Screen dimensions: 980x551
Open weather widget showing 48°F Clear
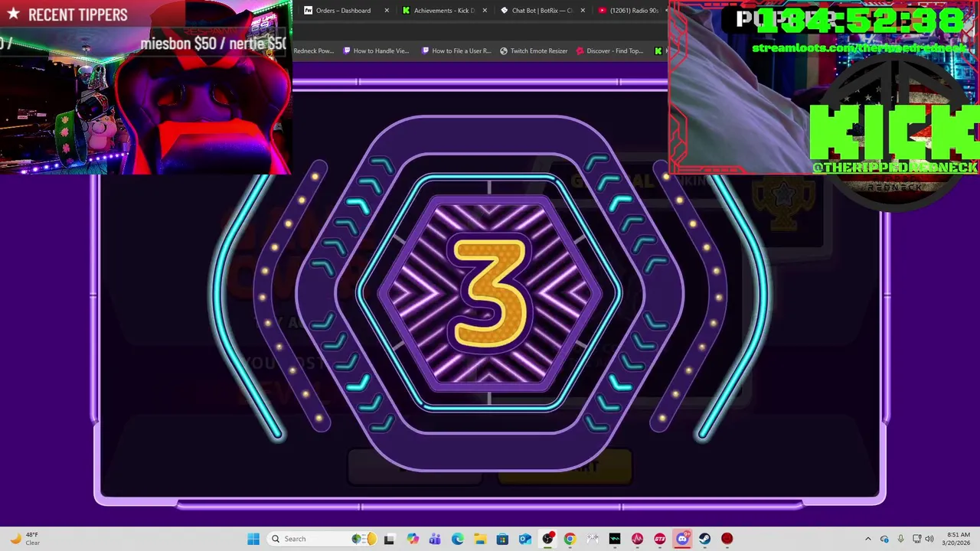tap(24, 539)
